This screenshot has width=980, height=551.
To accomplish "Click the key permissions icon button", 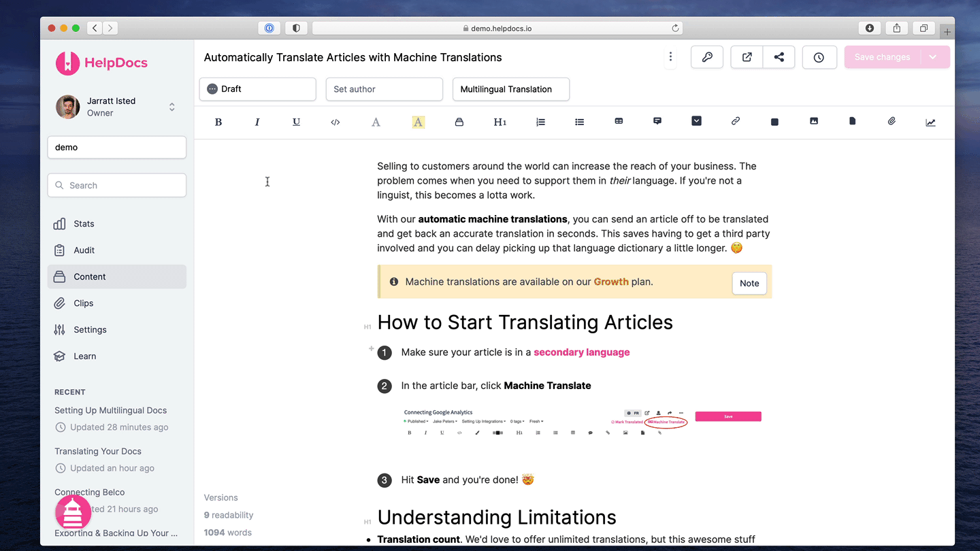I will (707, 57).
